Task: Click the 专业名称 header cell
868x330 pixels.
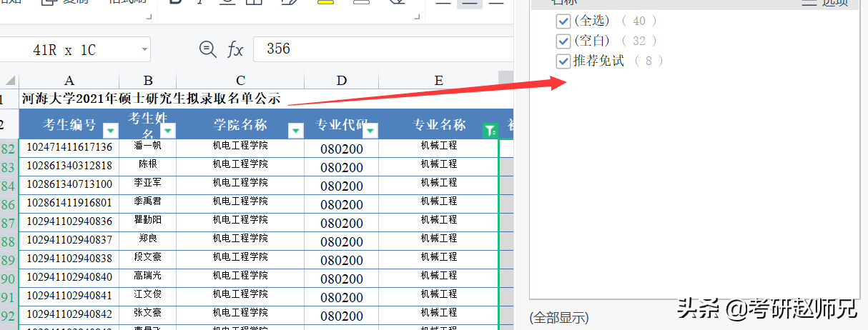Action: 438,124
